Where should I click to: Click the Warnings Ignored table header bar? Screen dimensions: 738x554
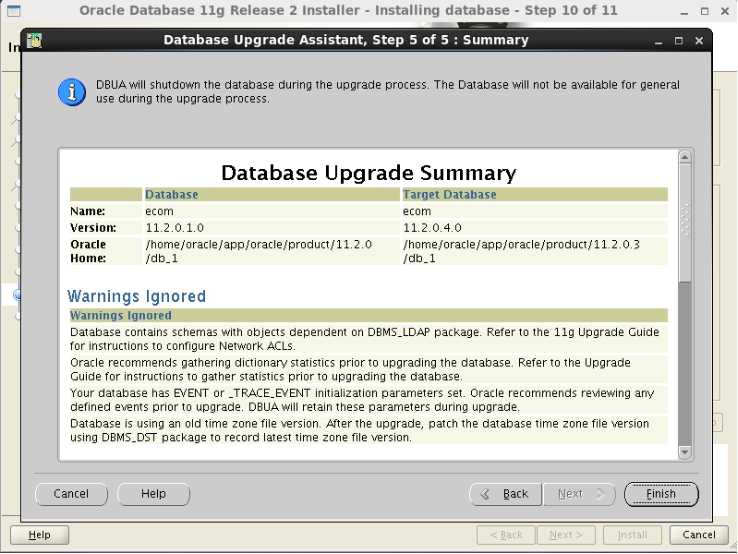[x=369, y=315]
